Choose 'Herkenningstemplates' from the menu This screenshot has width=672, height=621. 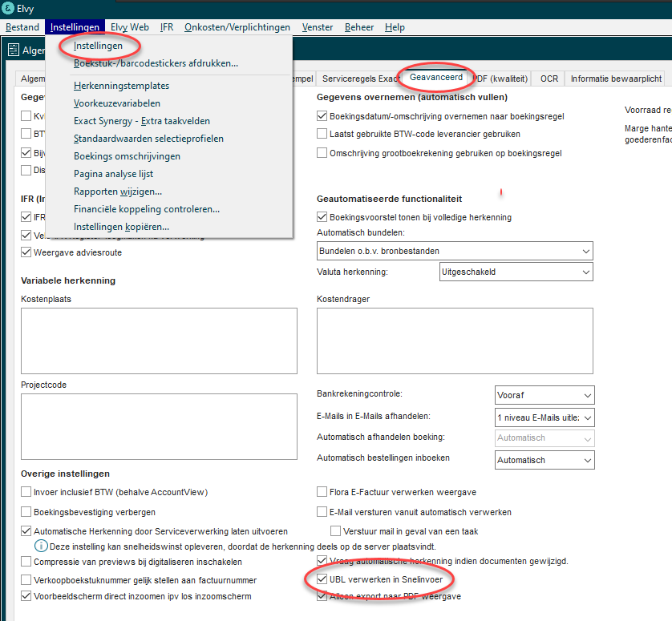[121, 86]
